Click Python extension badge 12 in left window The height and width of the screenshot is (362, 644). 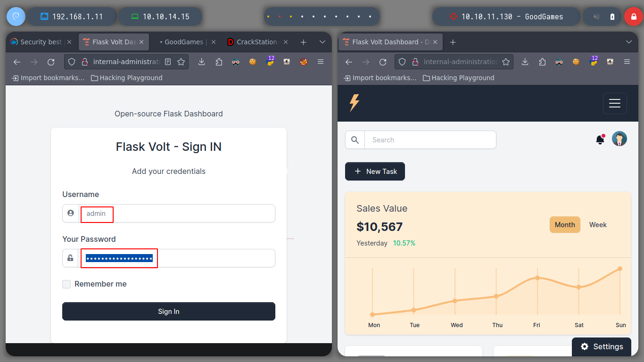tap(270, 60)
